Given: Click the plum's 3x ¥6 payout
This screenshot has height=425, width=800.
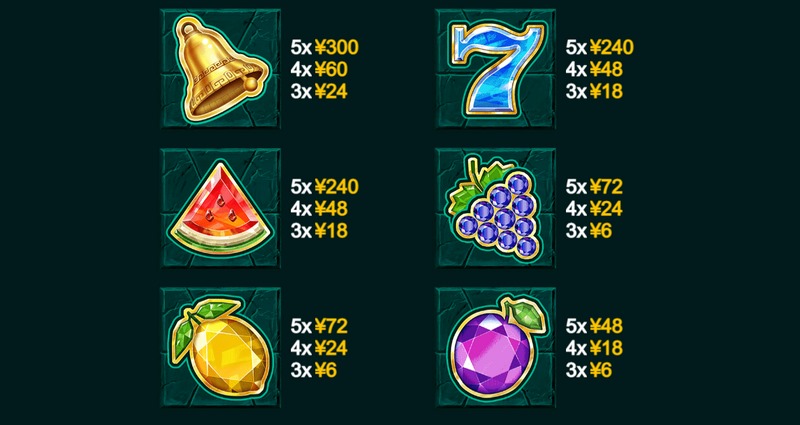Looking at the screenshot, I should tap(588, 370).
